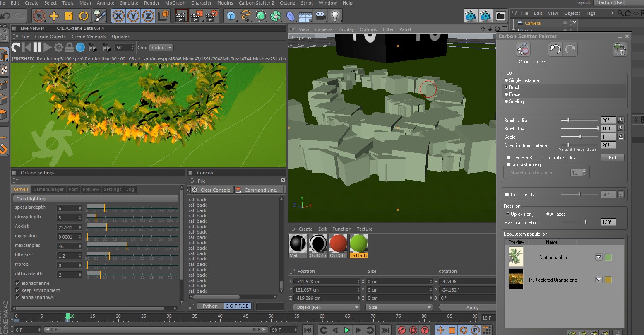Screen dimensions: 644x335
Task: Click the Undo arrow in main toolbar
Action: (x=5, y=16)
